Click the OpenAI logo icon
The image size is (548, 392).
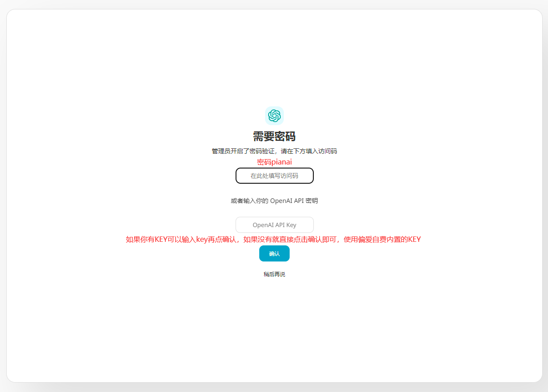[x=274, y=116]
